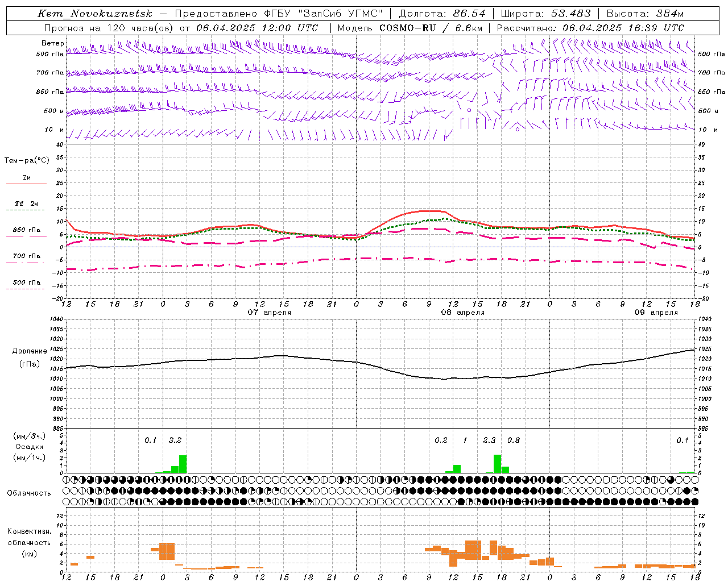Click the 'Облачность' cloudiness label
The image size is (728, 582).
[29, 493]
